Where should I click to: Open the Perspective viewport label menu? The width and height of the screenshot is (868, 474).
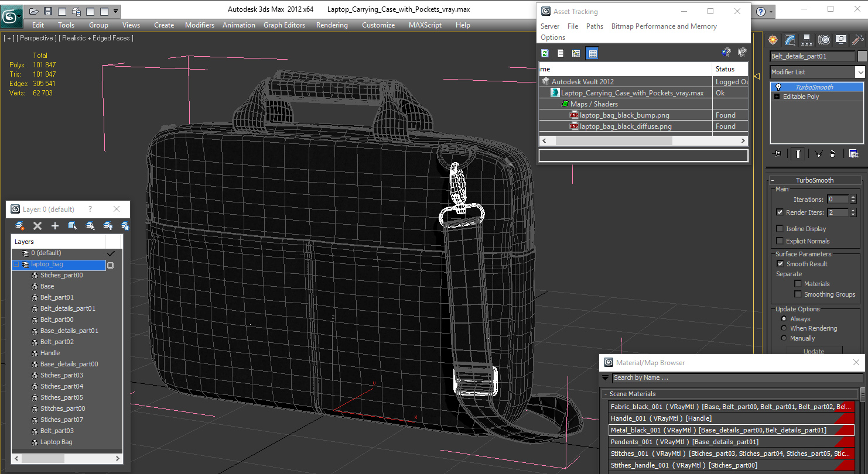(x=37, y=38)
